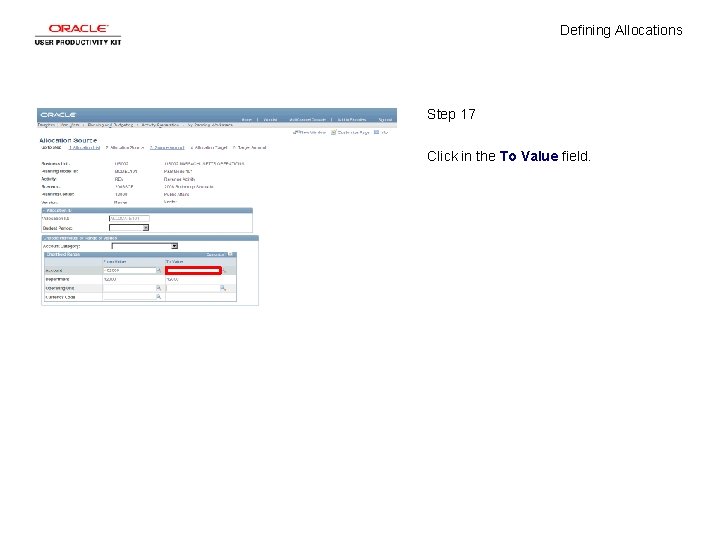Click the Home link in Oracle header

247,119
